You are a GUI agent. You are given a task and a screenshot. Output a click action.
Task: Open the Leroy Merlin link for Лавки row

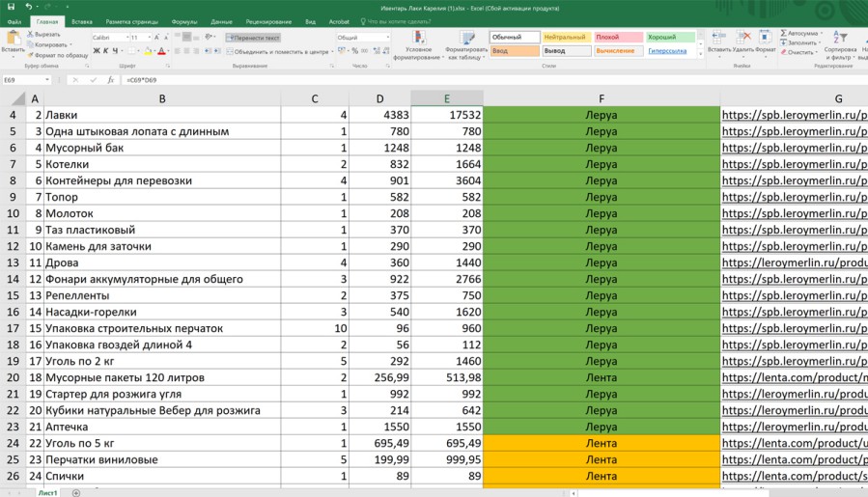point(794,115)
